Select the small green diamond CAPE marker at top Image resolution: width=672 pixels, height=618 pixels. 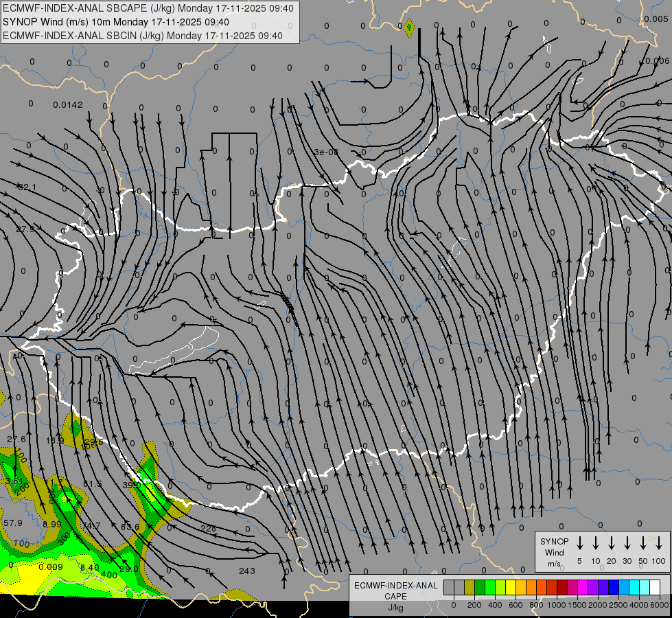[x=409, y=28]
